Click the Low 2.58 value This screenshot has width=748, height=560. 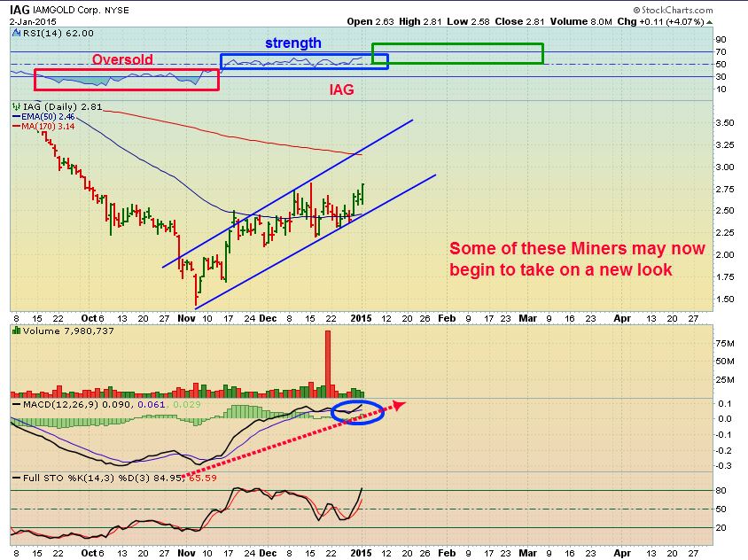pos(469,21)
